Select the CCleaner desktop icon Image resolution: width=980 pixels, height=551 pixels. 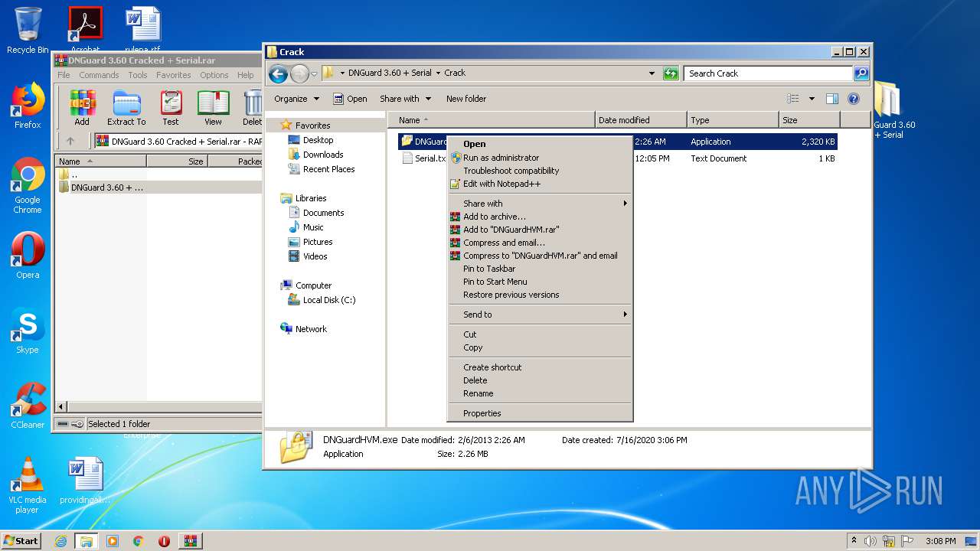pos(28,406)
